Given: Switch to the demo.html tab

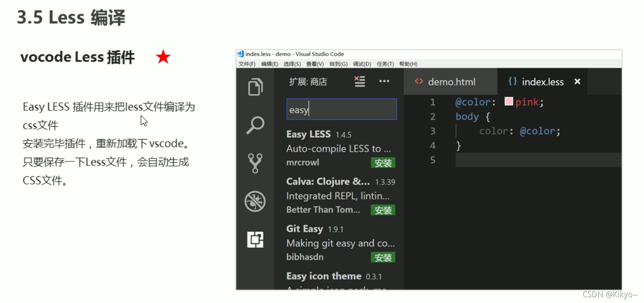Looking at the screenshot, I should click(451, 82).
